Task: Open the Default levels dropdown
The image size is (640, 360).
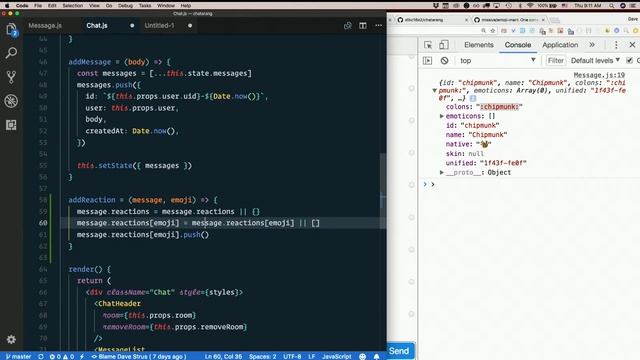Action: (x=595, y=60)
